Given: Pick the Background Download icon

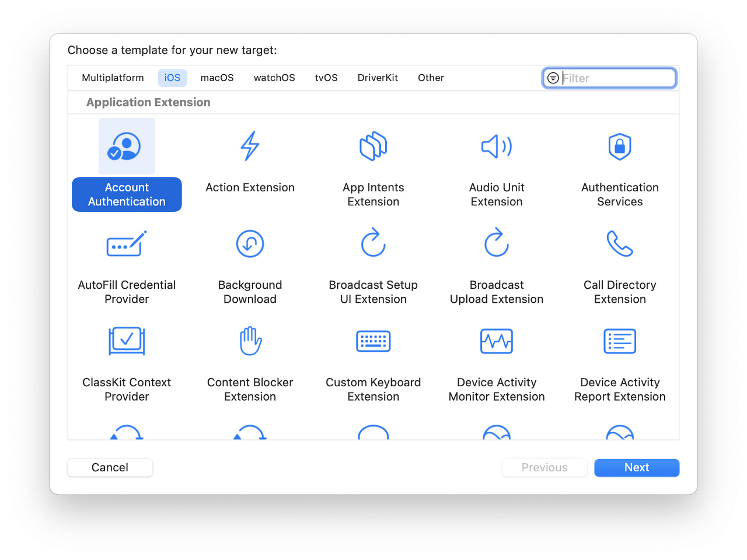Looking at the screenshot, I should tap(250, 244).
